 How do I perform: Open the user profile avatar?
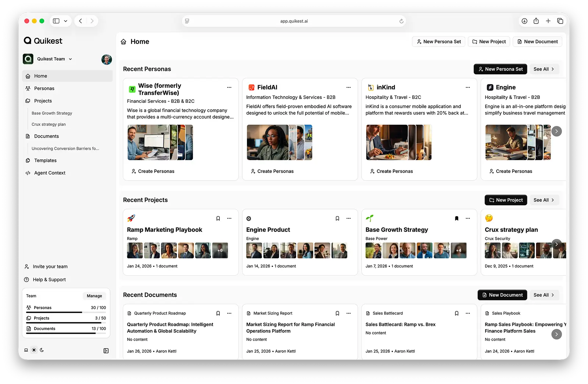pyautogui.click(x=107, y=59)
